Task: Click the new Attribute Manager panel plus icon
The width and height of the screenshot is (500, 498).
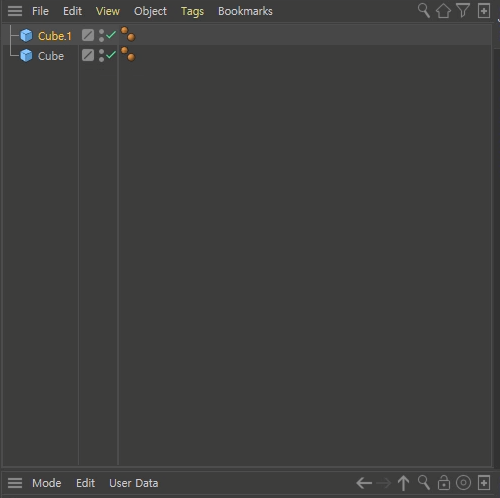Action: tap(484, 483)
